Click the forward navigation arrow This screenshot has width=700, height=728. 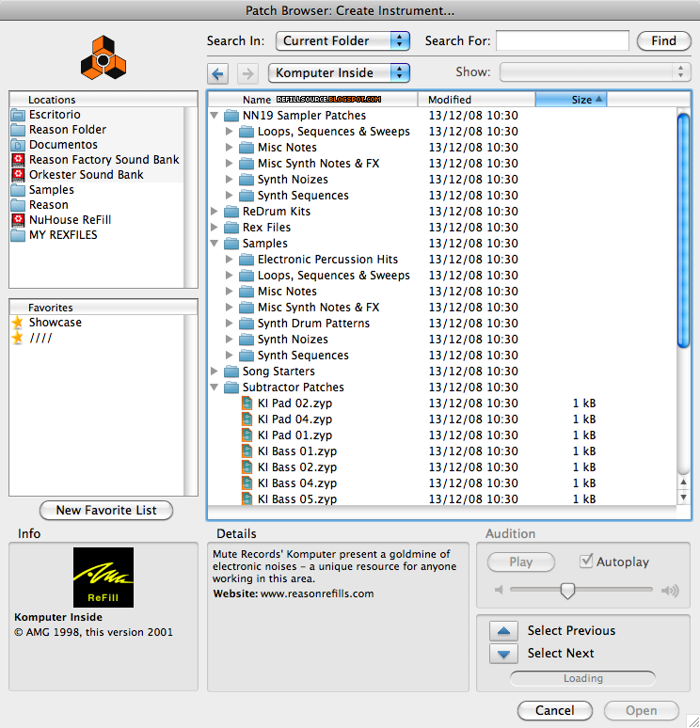247,73
